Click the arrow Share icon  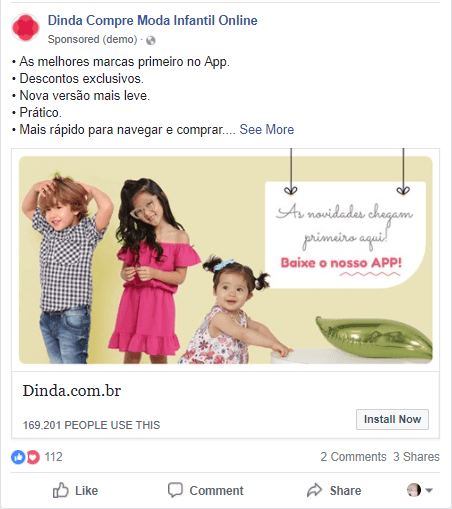coord(314,490)
